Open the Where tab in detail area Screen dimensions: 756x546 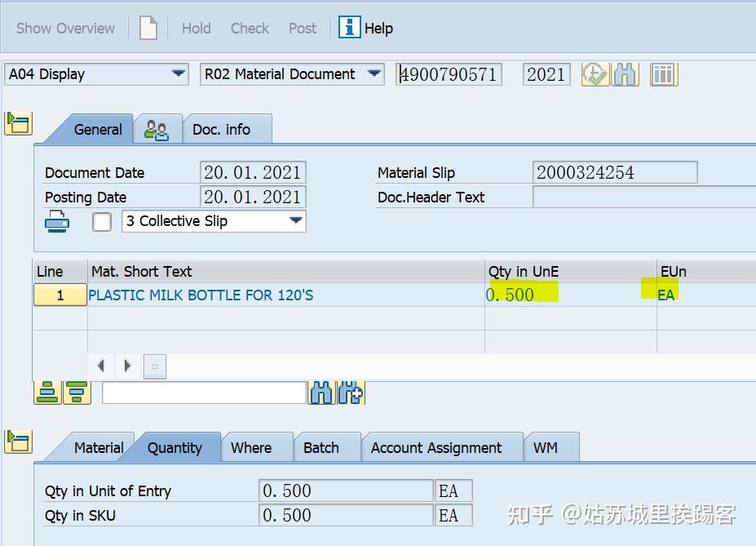tap(256, 447)
